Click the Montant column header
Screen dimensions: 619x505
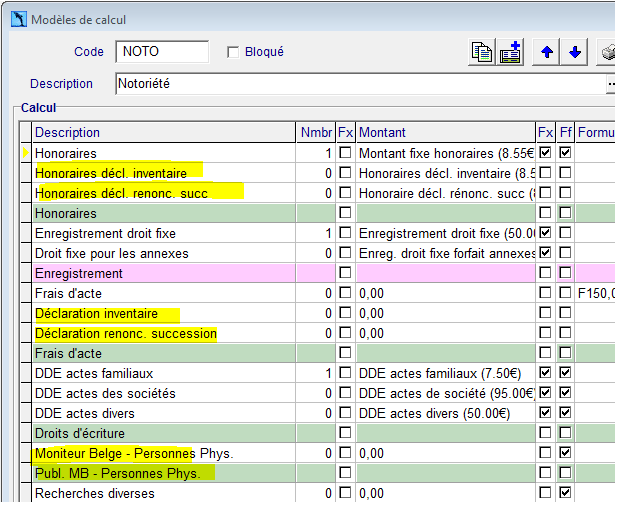(446, 132)
